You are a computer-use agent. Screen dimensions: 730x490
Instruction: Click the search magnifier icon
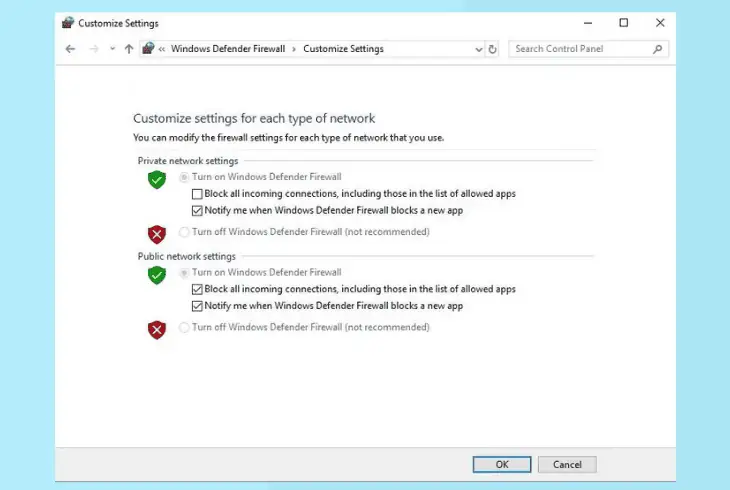click(x=657, y=49)
